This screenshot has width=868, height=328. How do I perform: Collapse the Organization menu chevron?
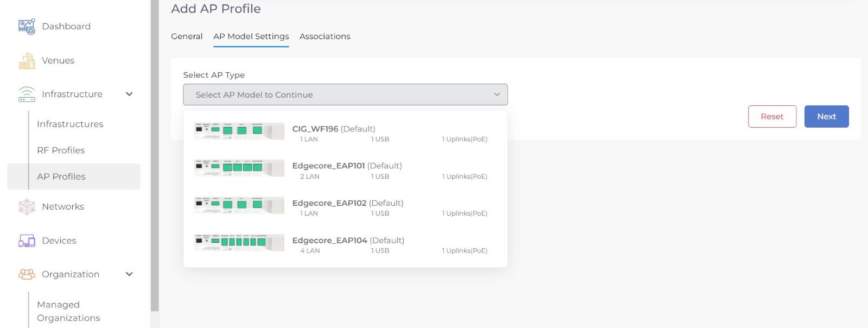coord(129,274)
